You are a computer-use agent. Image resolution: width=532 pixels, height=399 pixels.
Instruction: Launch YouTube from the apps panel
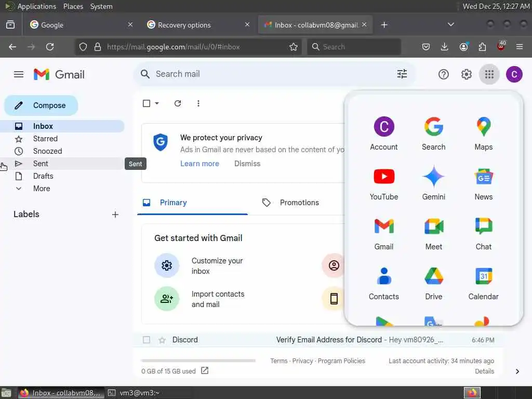(x=384, y=183)
